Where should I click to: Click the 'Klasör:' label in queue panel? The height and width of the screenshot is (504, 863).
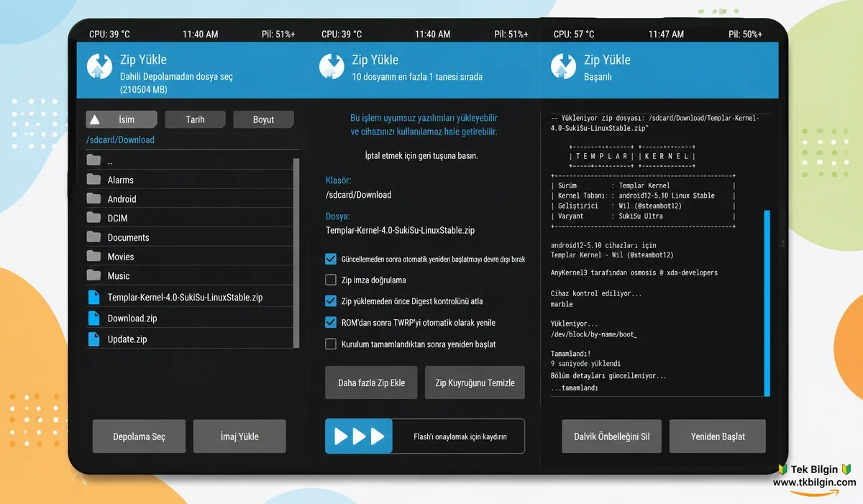coord(338,180)
